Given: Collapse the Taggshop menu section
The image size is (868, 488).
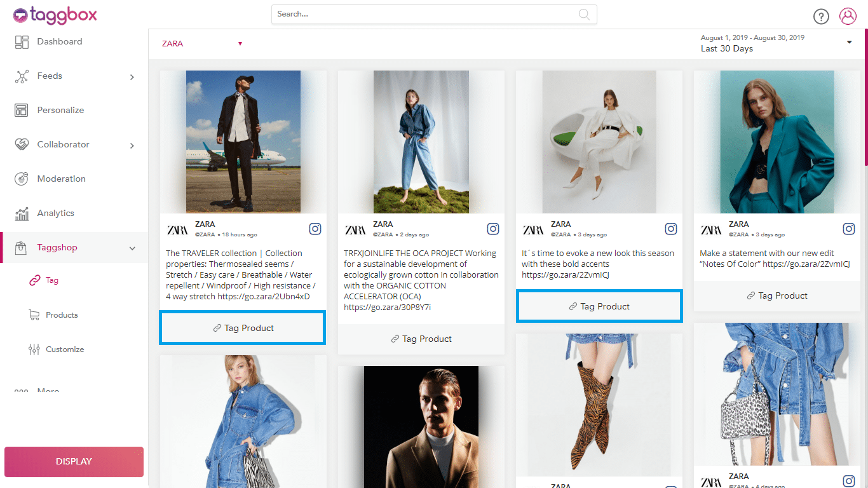Looking at the screenshot, I should point(132,248).
